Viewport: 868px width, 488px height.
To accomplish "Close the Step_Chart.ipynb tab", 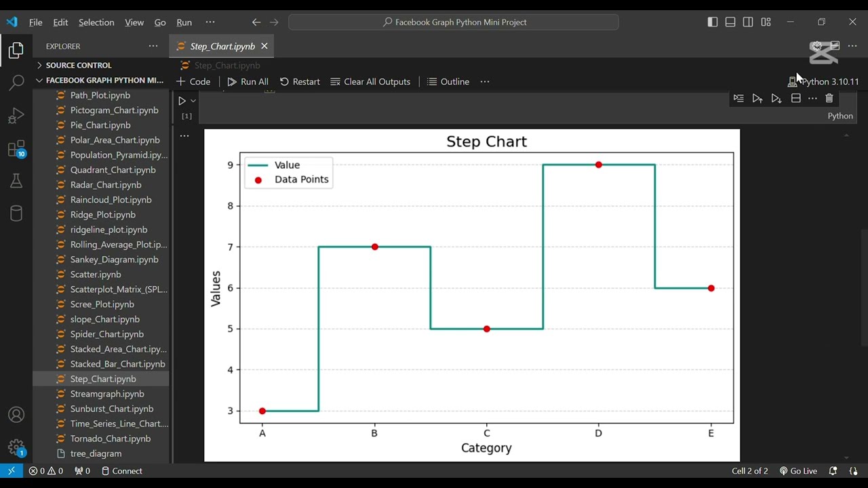I will point(264,46).
